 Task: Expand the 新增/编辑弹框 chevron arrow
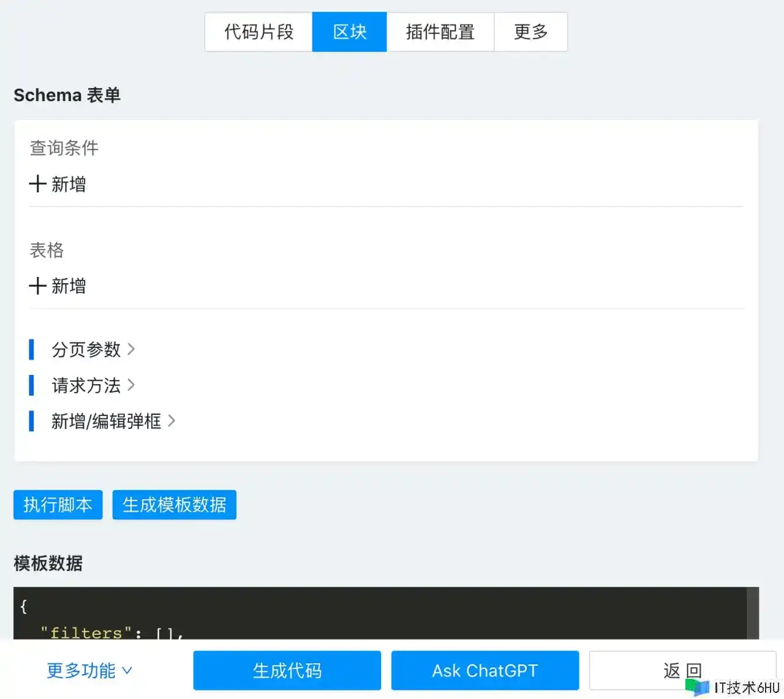pyautogui.click(x=171, y=421)
